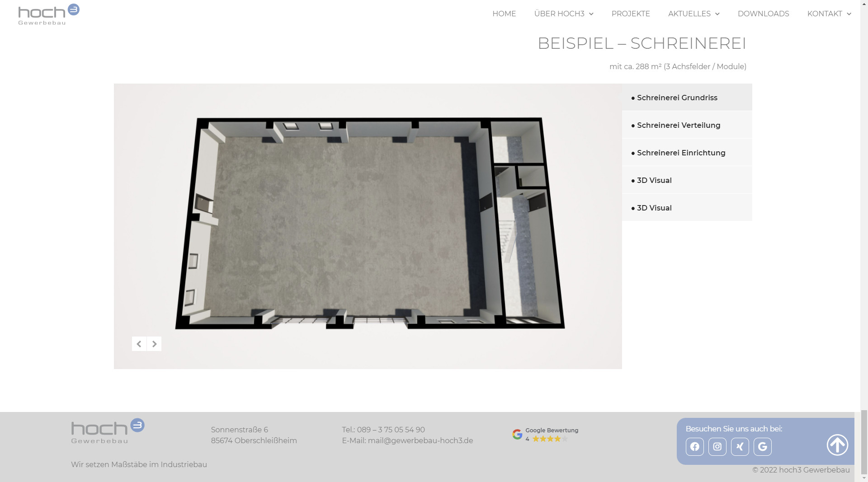Open the Facebook social icon in footer

(695, 446)
